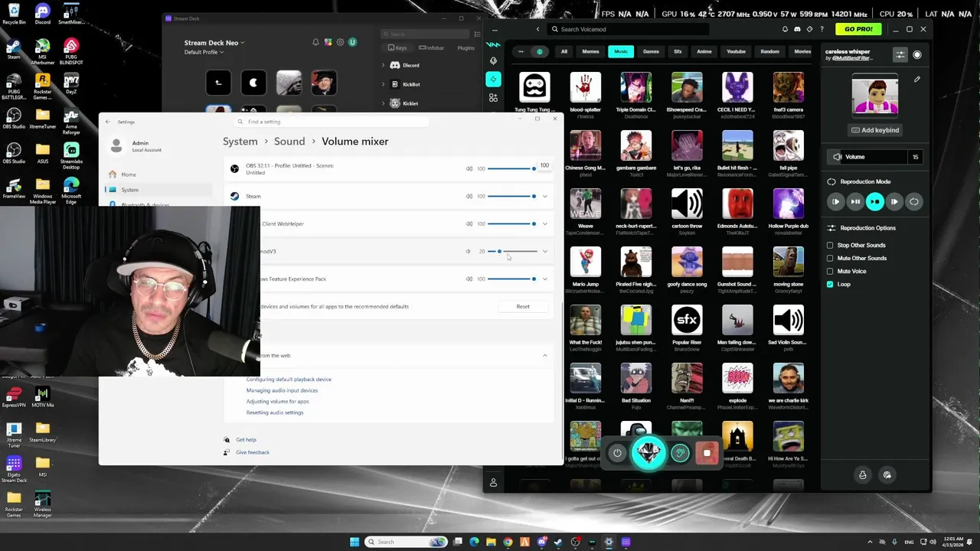Click Windows Start button on taskbar
Viewport: 980px width, 551px height.
(354, 542)
